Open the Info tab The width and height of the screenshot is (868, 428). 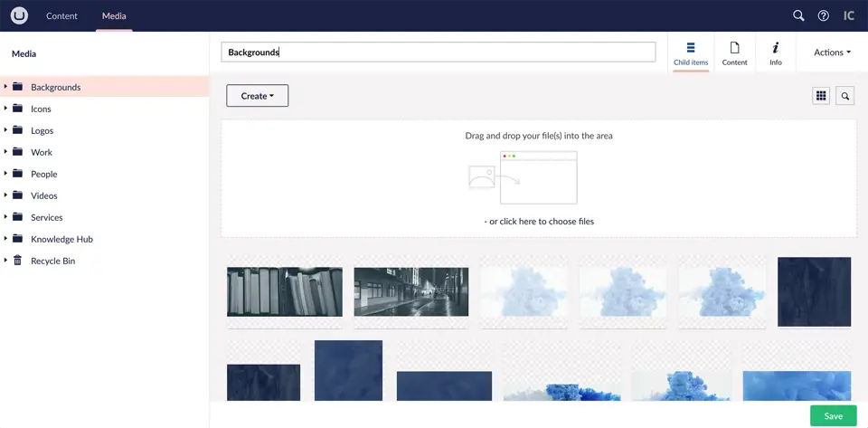click(x=776, y=53)
